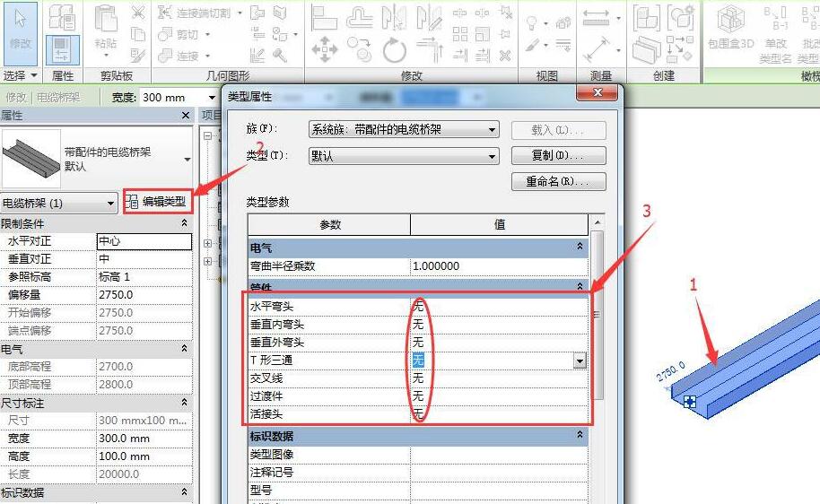Viewport: 820px width, 504px height.
Task: Click the Hide in View lightbulb icon
Action: 532,22
